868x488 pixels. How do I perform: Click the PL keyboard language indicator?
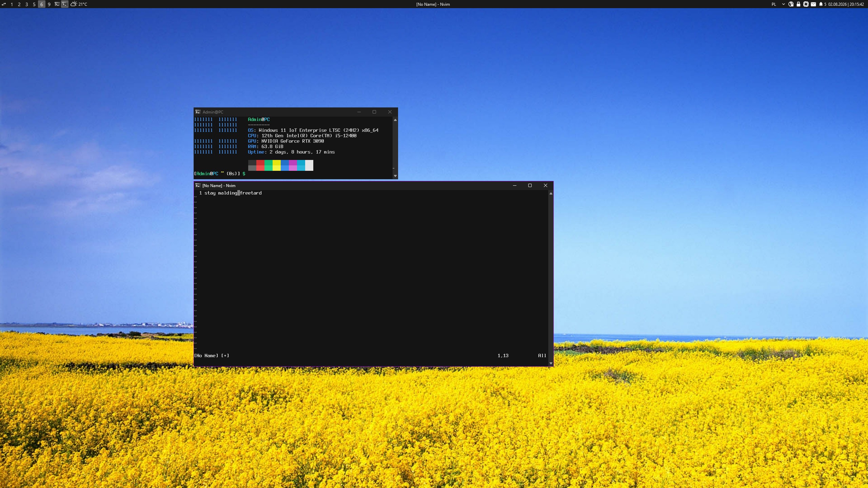[x=774, y=4]
